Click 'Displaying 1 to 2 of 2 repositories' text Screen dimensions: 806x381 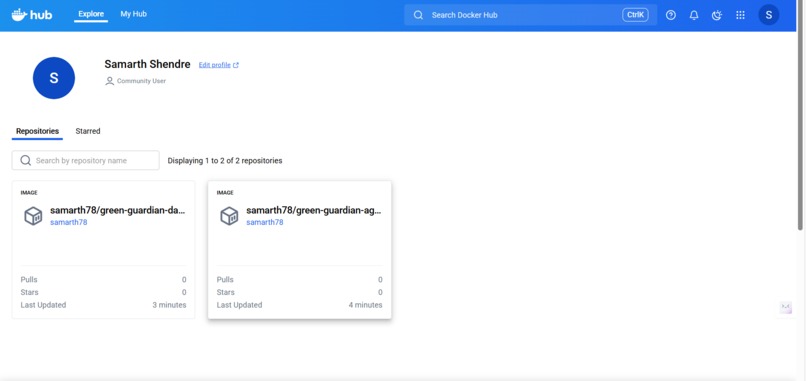[x=225, y=160]
